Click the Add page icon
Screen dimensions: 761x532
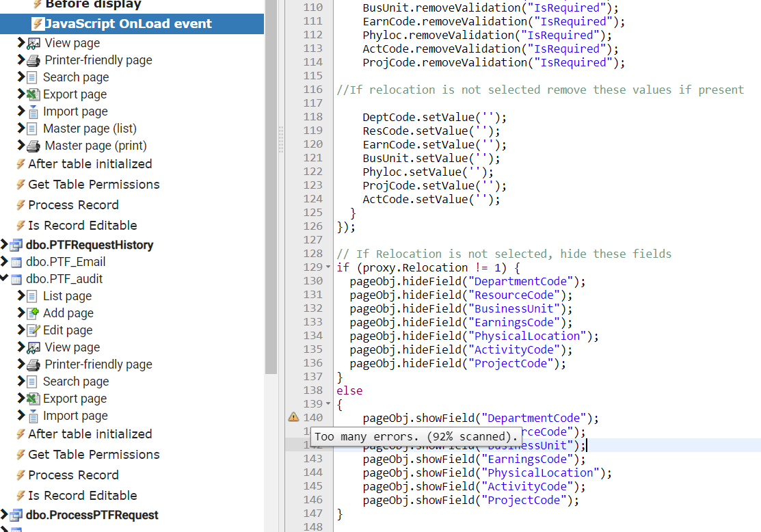[x=32, y=313]
